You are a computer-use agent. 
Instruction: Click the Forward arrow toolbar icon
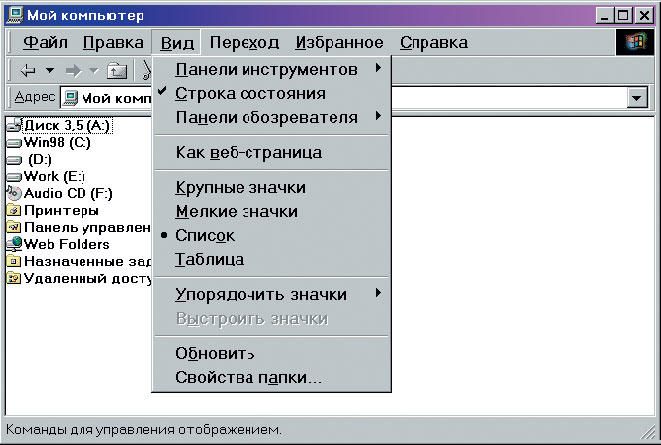[73, 70]
